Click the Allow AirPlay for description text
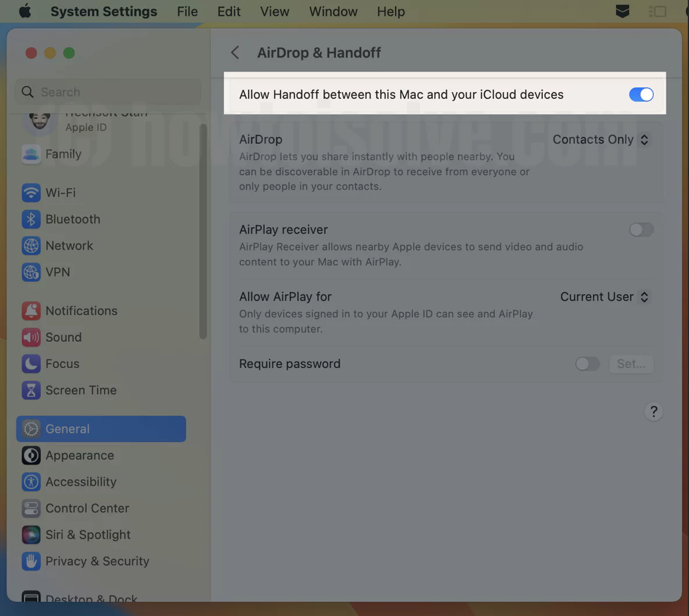The image size is (689, 616). (x=386, y=321)
